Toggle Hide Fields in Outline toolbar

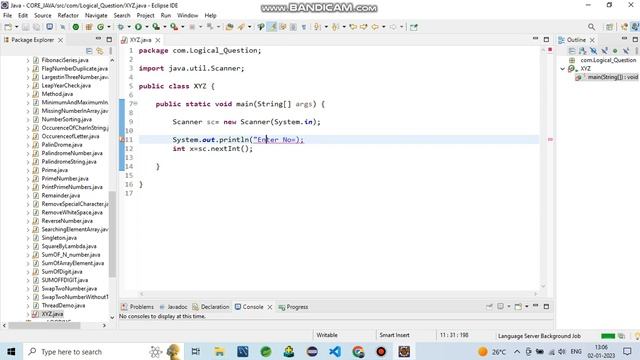[x=593, y=51]
